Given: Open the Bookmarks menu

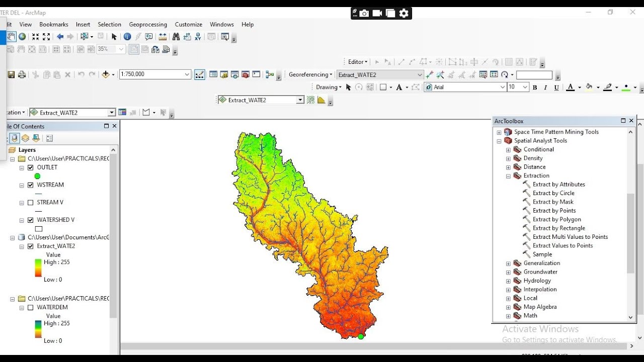Looking at the screenshot, I should [54, 24].
